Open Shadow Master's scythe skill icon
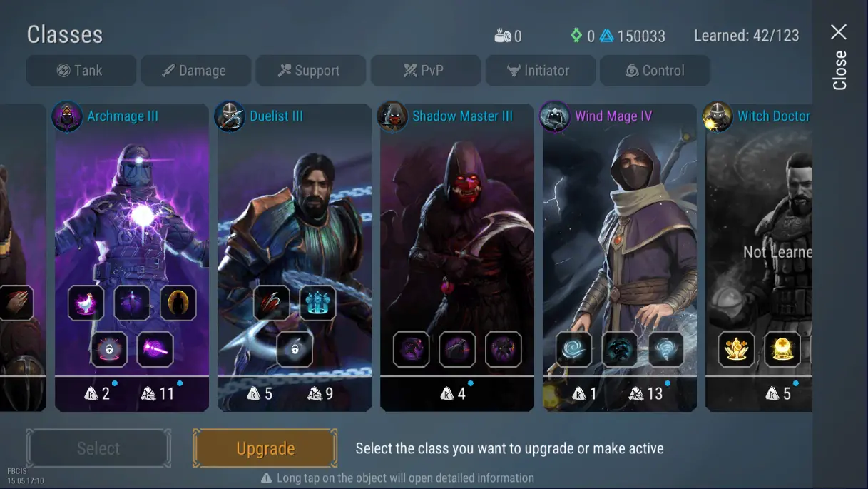The width and height of the screenshot is (868, 489). 457,350
